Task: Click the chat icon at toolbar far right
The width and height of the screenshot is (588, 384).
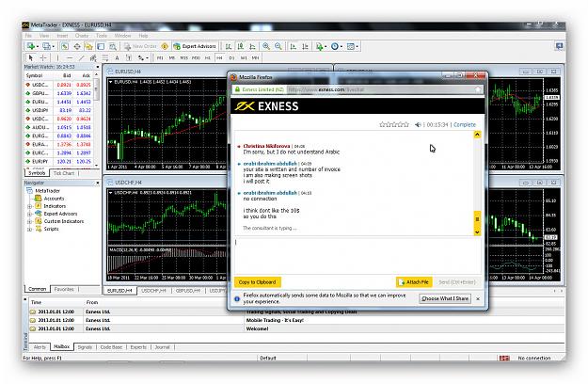Action: coord(559,46)
